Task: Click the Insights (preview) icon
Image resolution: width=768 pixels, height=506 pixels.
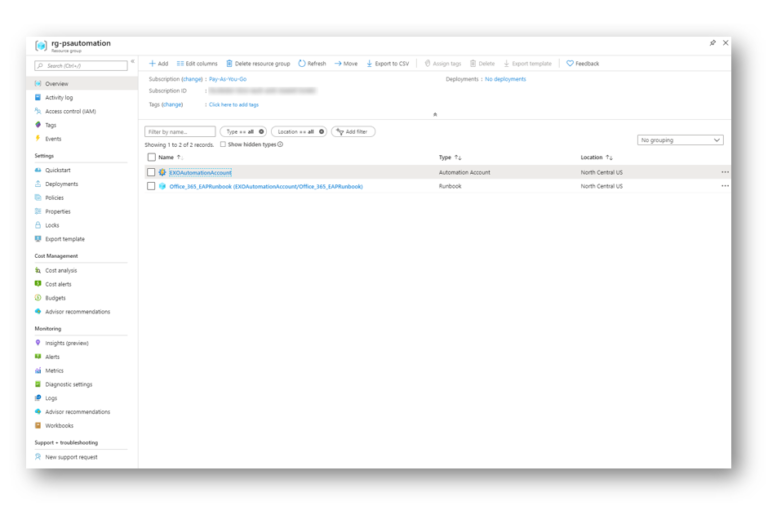Action: click(x=38, y=343)
